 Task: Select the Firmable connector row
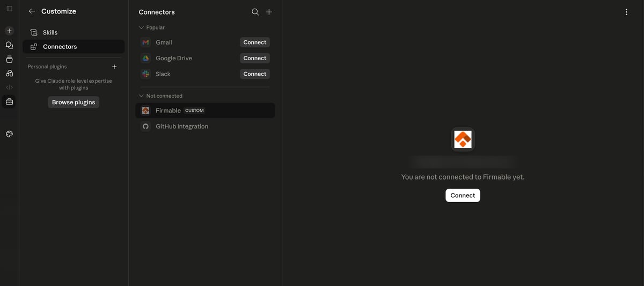tap(205, 111)
